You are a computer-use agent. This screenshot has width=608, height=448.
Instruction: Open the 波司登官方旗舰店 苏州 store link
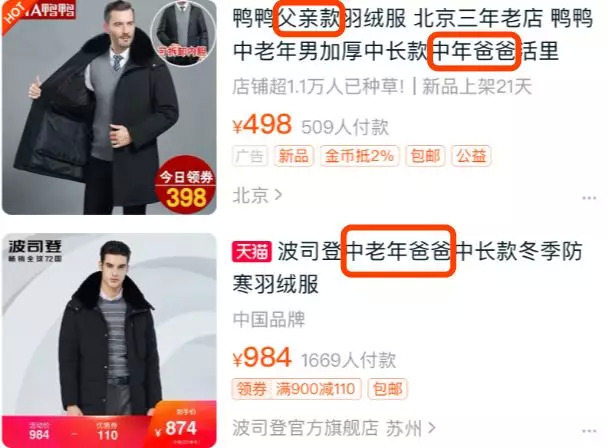click(x=333, y=428)
